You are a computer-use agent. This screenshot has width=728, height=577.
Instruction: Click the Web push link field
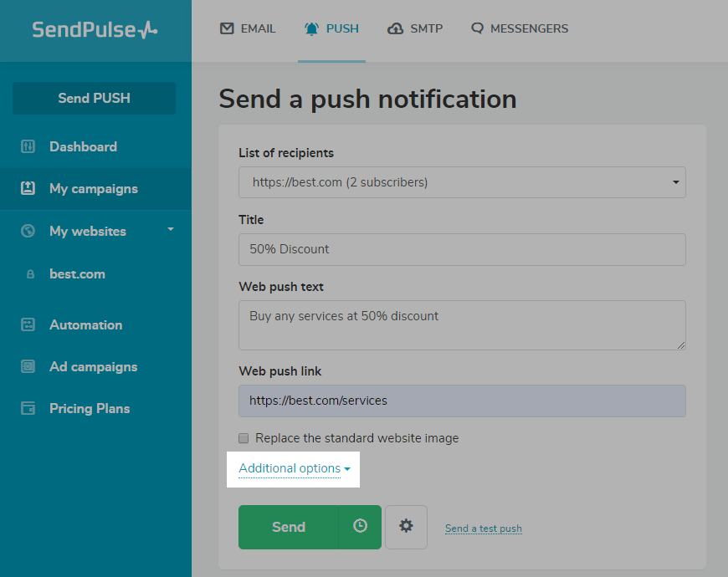coord(462,401)
